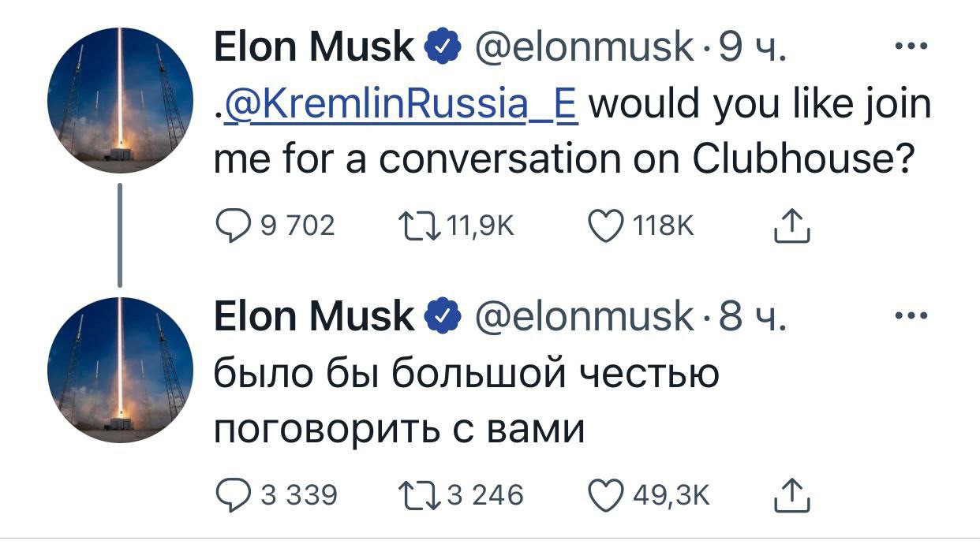The height and width of the screenshot is (548, 980).
Task: Open Elon Musk's profile from second tweet name
Action: (x=314, y=316)
